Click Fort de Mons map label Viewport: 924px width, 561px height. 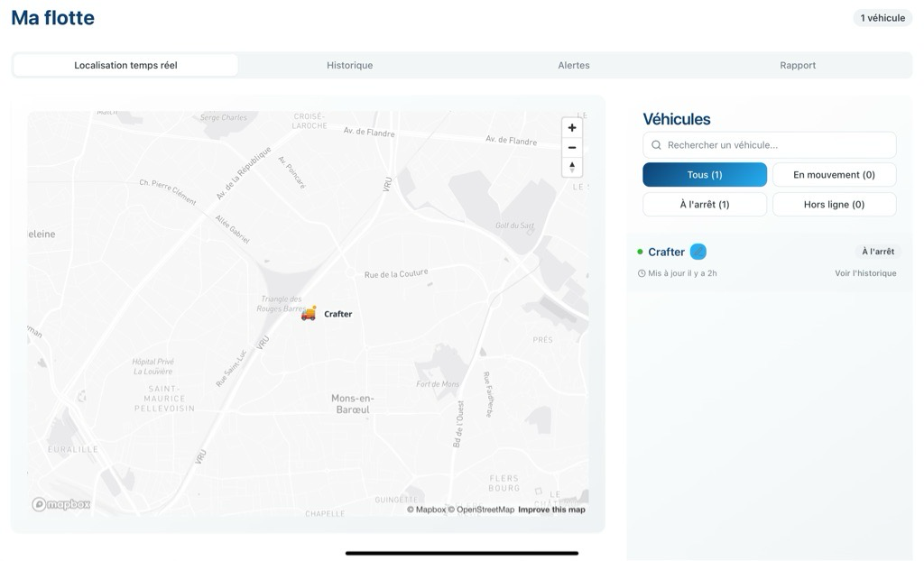438,384
